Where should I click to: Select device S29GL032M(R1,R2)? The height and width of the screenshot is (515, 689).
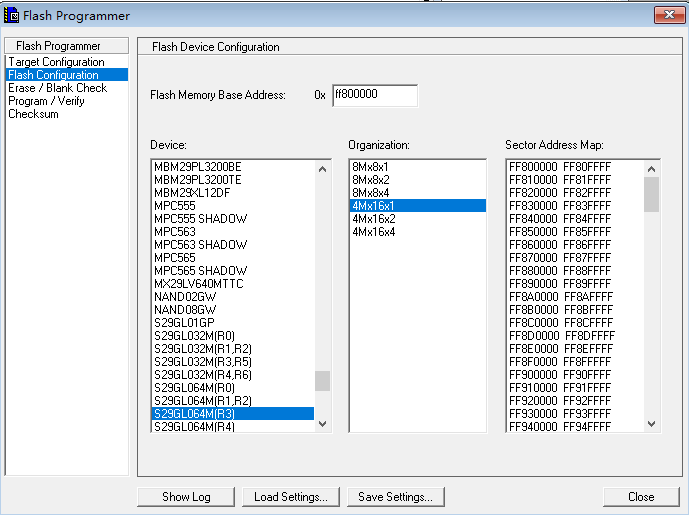pos(233,349)
